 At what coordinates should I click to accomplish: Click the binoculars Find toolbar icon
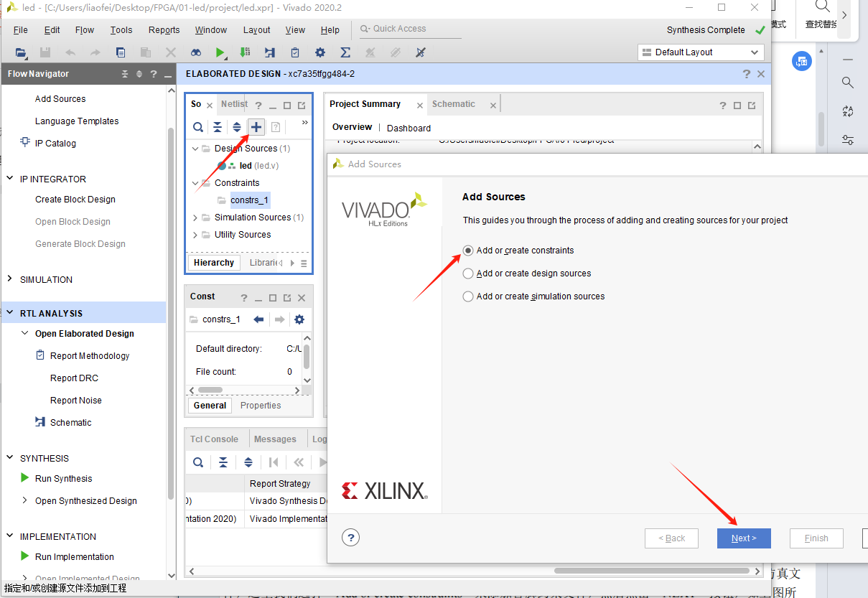coord(196,52)
